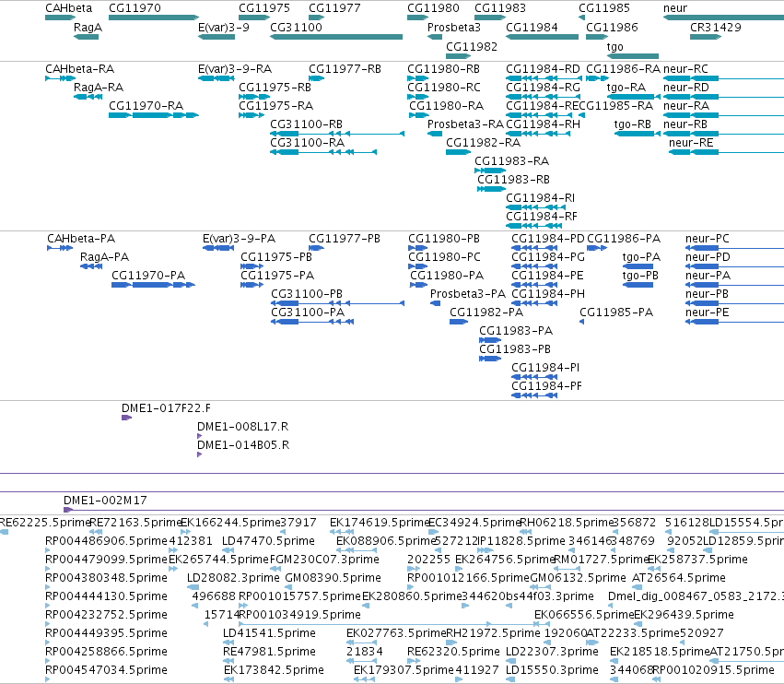Select EST LD47470.5prime
This screenshot has width=784, height=684.
[x=228, y=550]
